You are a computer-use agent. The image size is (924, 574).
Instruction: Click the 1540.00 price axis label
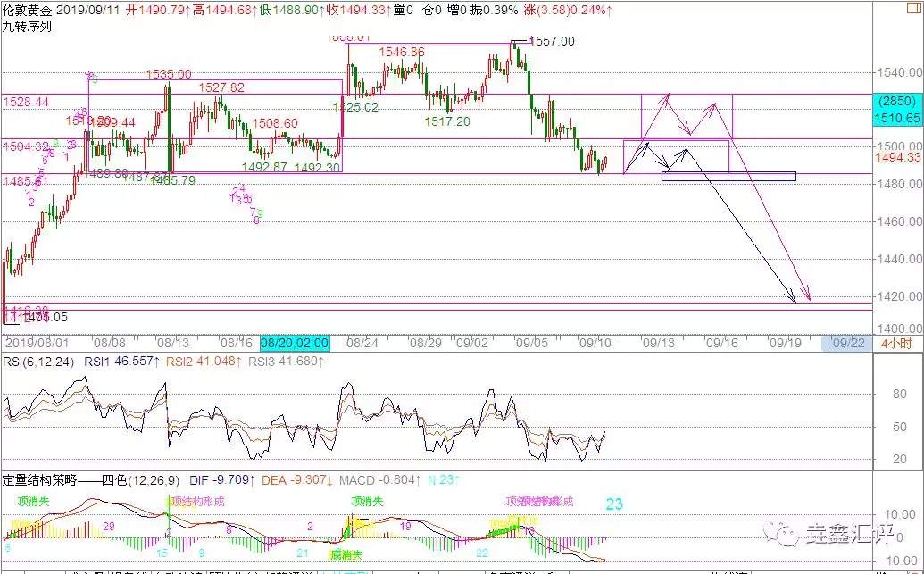click(x=899, y=72)
